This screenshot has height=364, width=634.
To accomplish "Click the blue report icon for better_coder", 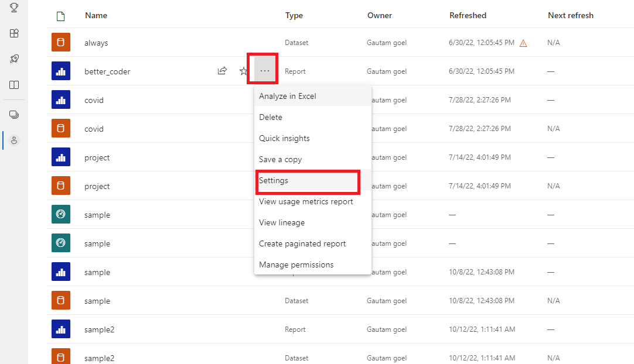I will [x=61, y=71].
